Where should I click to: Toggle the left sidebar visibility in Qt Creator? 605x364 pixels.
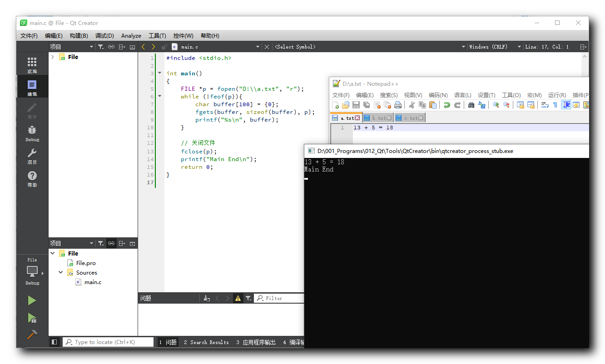55,342
